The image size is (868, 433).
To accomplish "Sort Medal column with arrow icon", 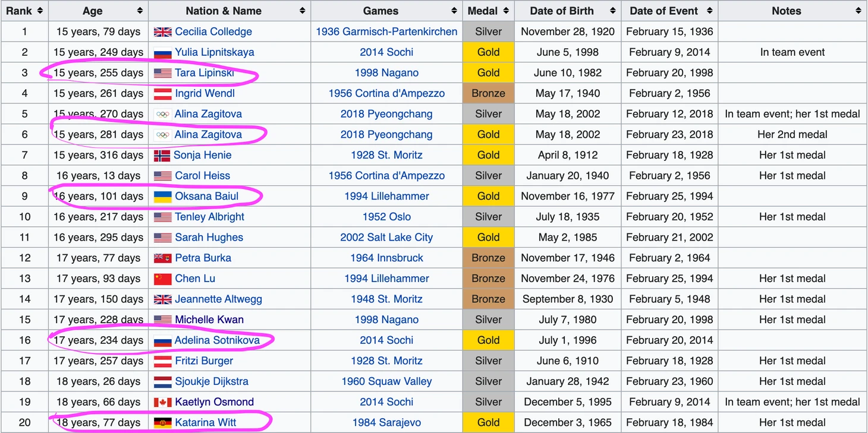I will [506, 11].
